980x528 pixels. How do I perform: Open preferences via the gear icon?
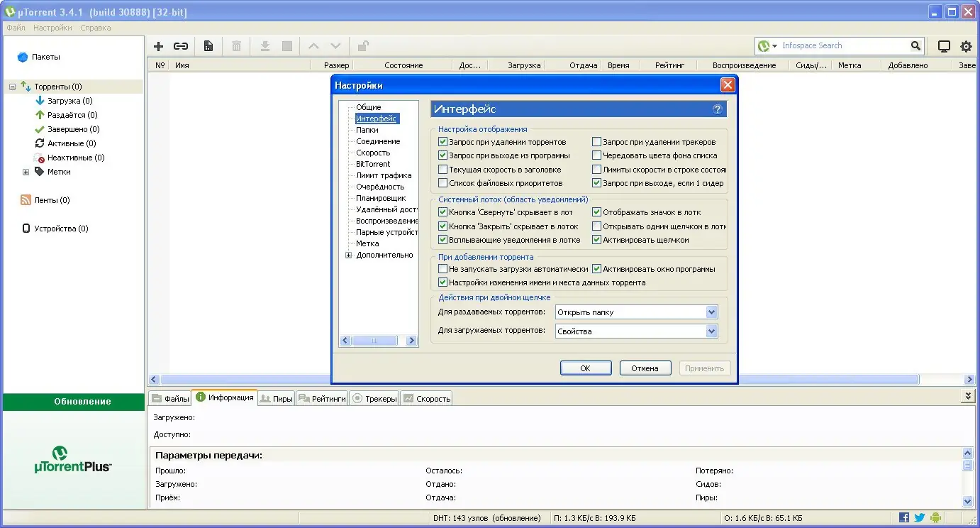click(966, 46)
